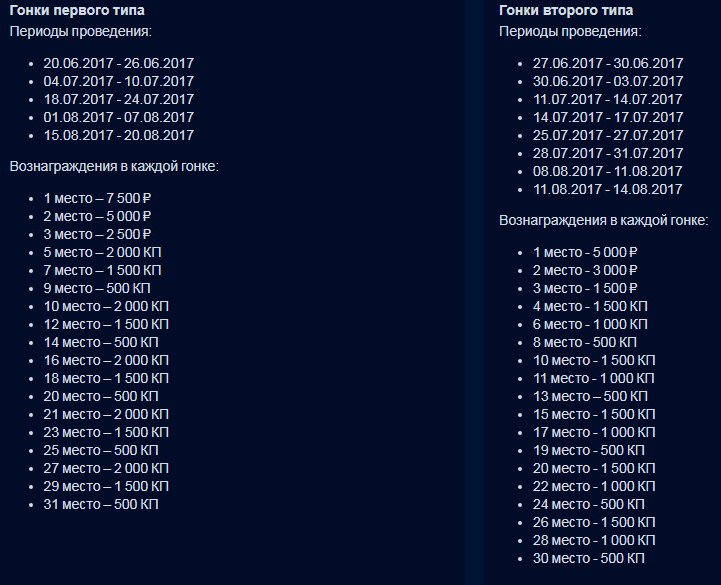Click the '22 место - 1 000 КП' entry

594,486
